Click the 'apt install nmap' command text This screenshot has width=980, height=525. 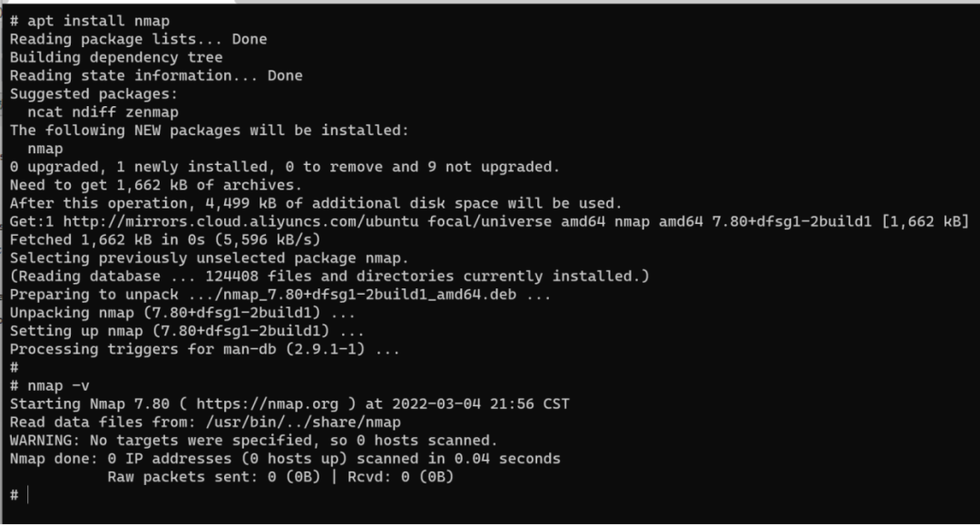98,21
